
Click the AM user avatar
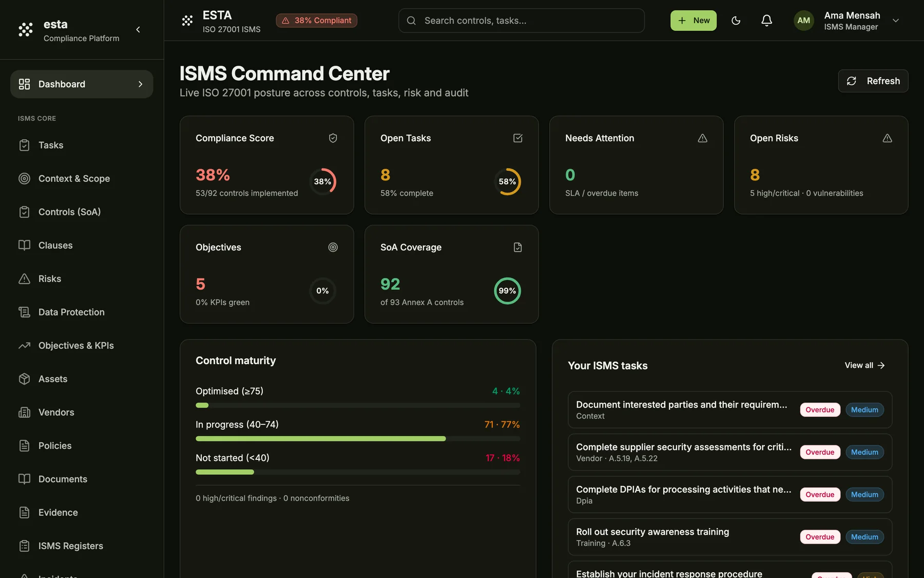click(804, 21)
